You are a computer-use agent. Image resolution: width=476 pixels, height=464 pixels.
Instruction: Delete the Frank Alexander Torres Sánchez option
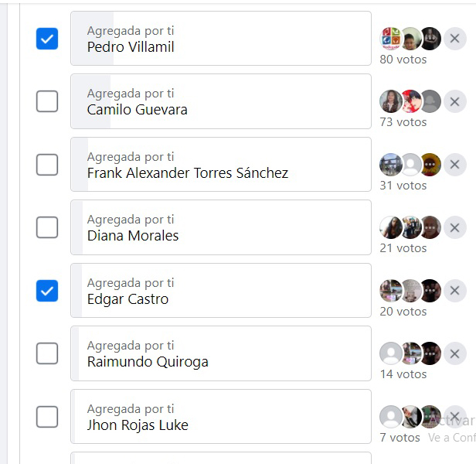coord(454,165)
